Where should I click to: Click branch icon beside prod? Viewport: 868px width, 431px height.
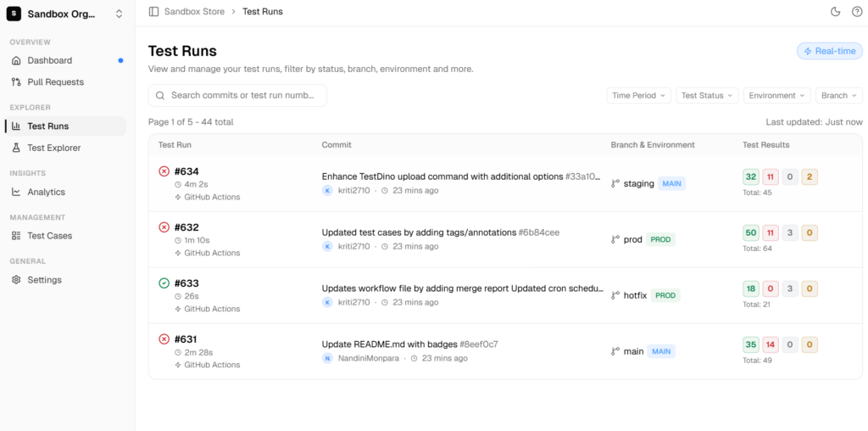[x=615, y=239]
